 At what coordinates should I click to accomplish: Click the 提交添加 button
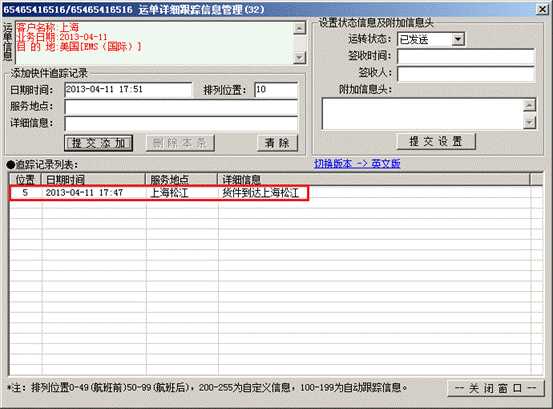coord(99,143)
